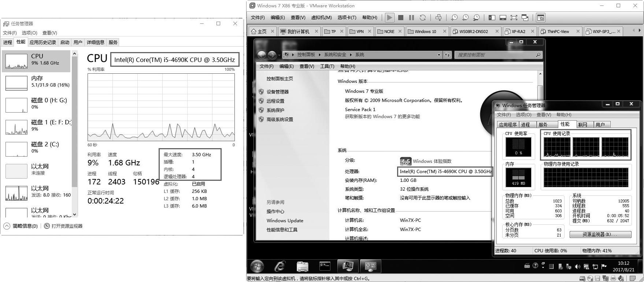Click 打开资源监视器 link in Task Manager
This screenshot has width=644, height=282.
(63, 226)
